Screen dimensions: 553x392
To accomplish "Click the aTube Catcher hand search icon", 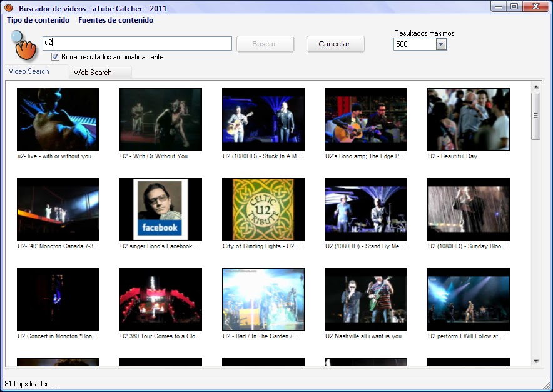I will click(24, 46).
